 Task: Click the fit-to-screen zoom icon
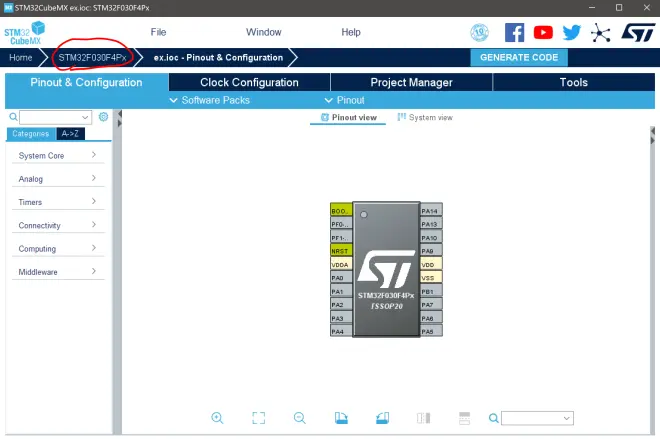click(x=258, y=418)
